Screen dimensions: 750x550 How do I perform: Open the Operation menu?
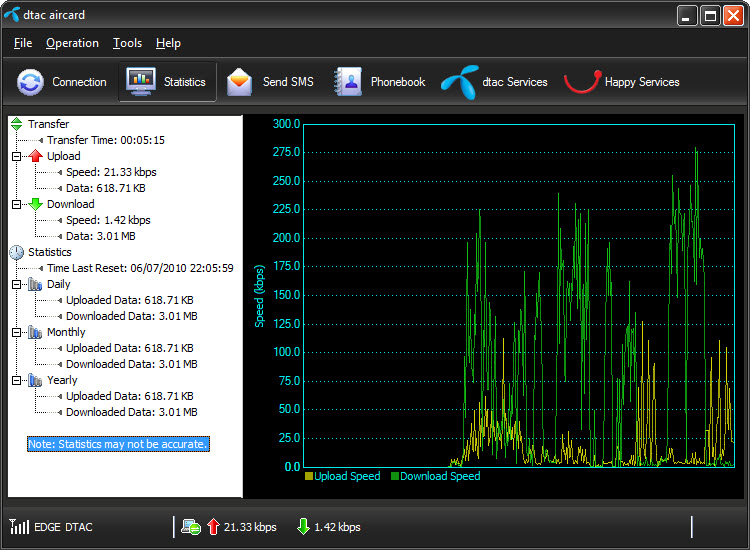pyautogui.click(x=72, y=43)
